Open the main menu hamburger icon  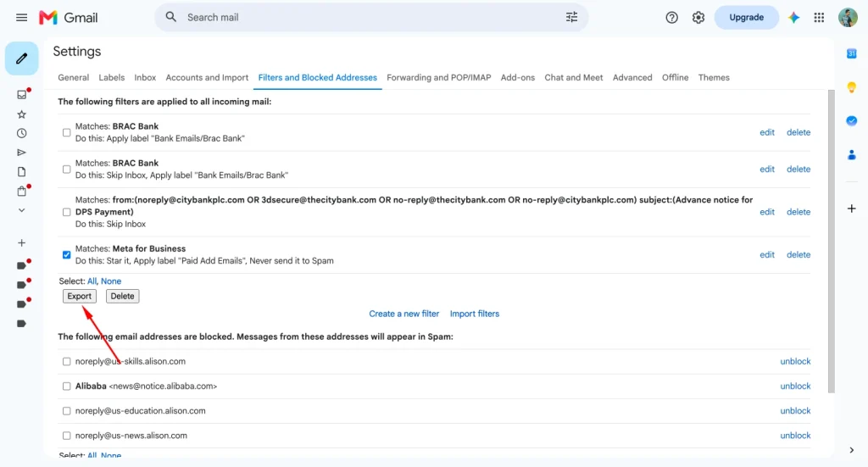pos(21,18)
